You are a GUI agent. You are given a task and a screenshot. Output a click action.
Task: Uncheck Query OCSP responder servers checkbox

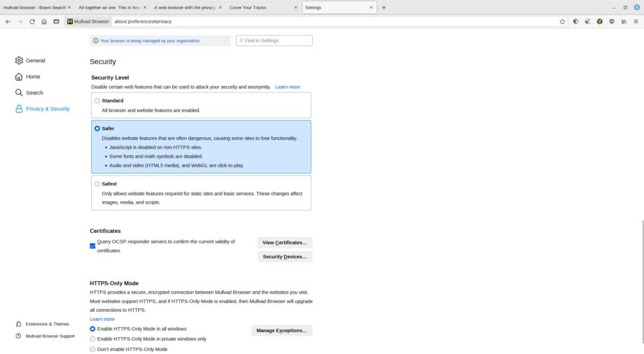(x=93, y=246)
